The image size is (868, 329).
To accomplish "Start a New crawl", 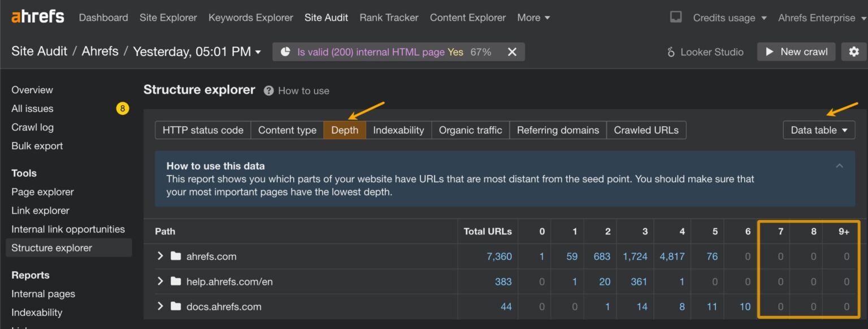I will click(x=796, y=51).
